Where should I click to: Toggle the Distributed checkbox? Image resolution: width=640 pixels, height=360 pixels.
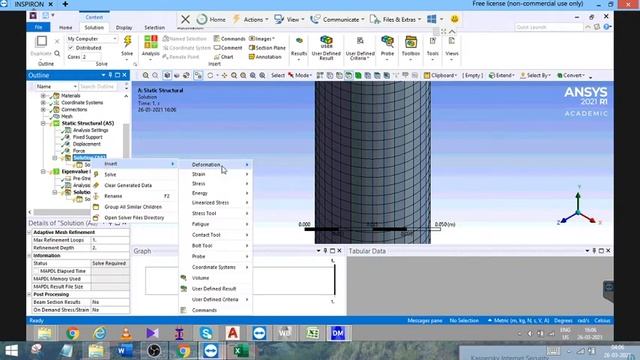[71, 48]
